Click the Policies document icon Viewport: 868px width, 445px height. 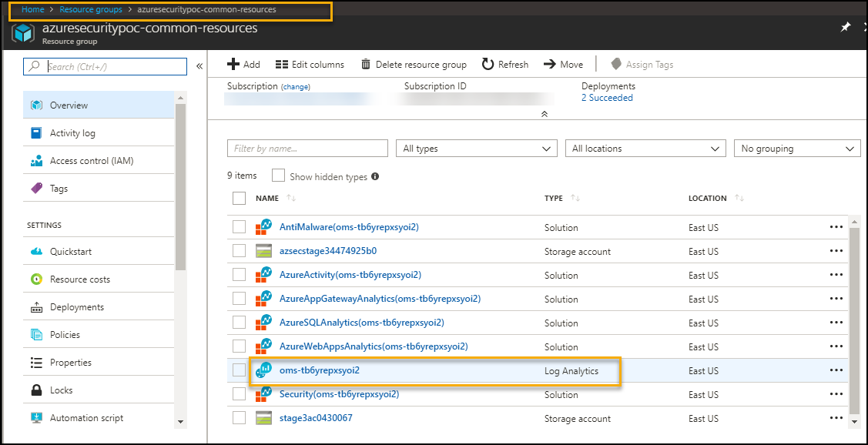pyautogui.click(x=36, y=335)
